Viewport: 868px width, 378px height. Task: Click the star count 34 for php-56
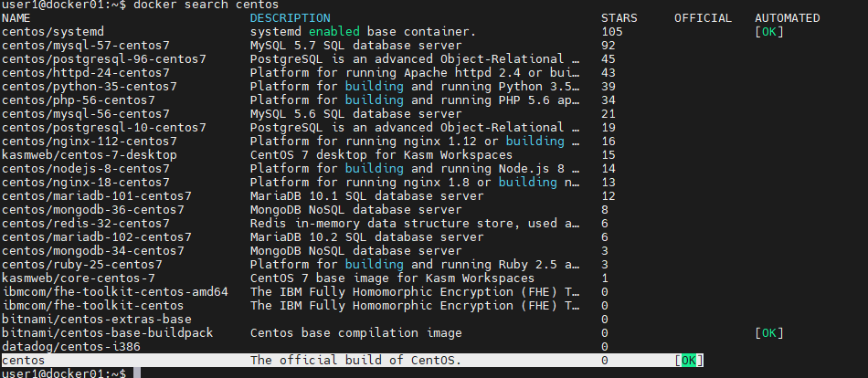pyautogui.click(x=609, y=100)
